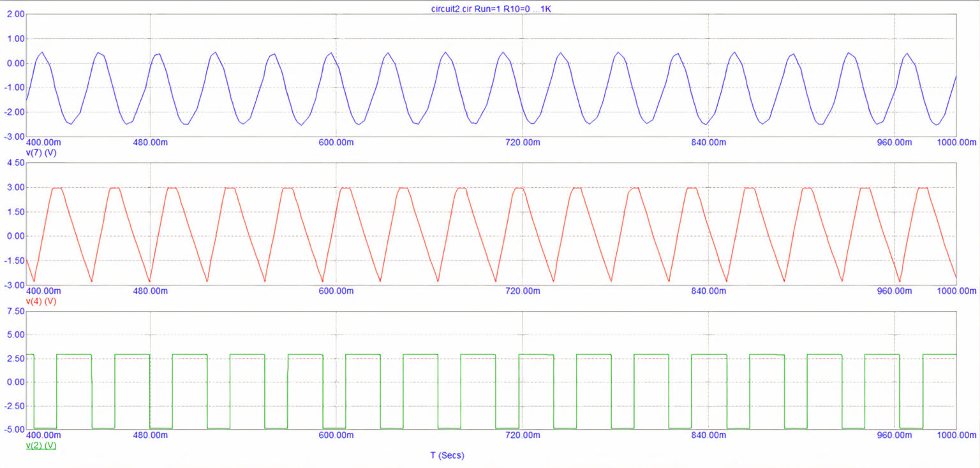Click 1000.00m on the v(7) plot's time axis
This screenshot has width=980, height=468.
(956, 142)
